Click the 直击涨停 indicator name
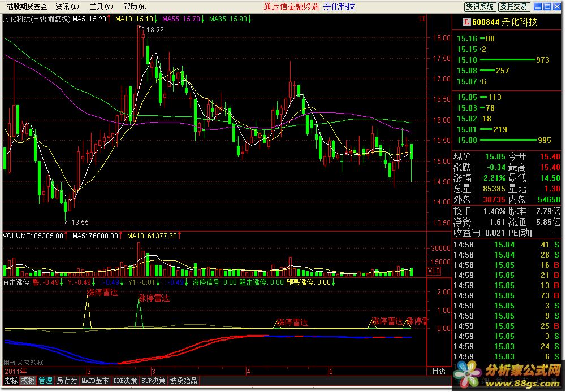This screenshot has height=392, width=566. [x=16, y=282]
